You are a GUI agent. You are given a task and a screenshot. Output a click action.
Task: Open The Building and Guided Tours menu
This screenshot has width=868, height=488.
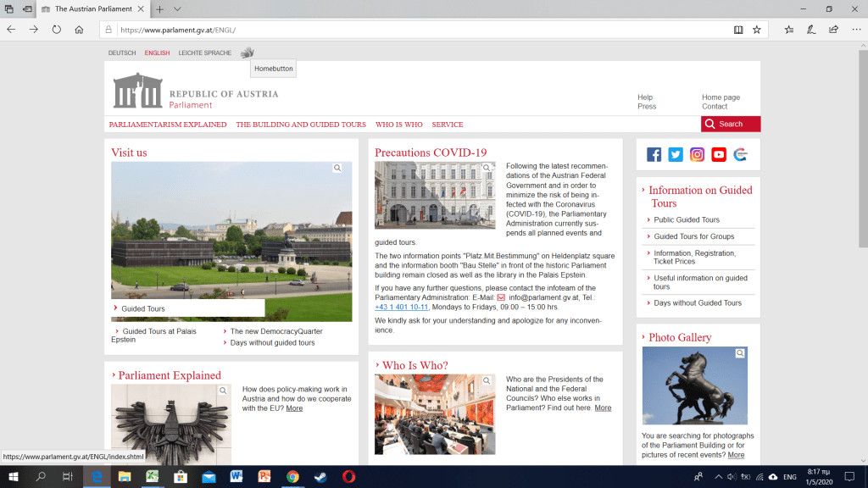point(301,125)
